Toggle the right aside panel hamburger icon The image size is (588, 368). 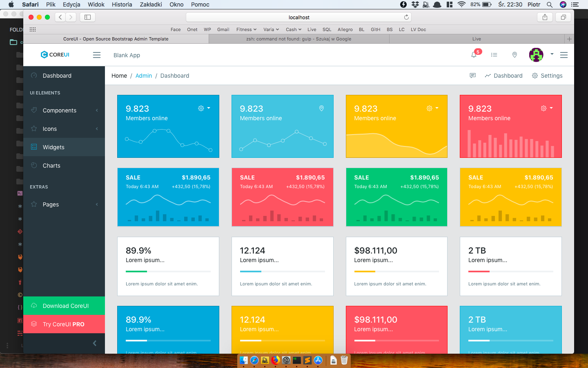(x=564, y=55)
